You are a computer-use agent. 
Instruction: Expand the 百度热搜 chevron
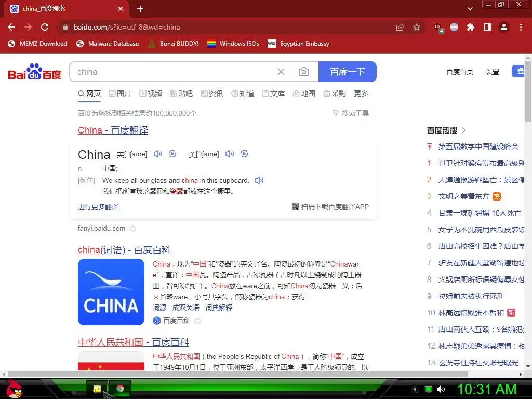tap(464, 130)
